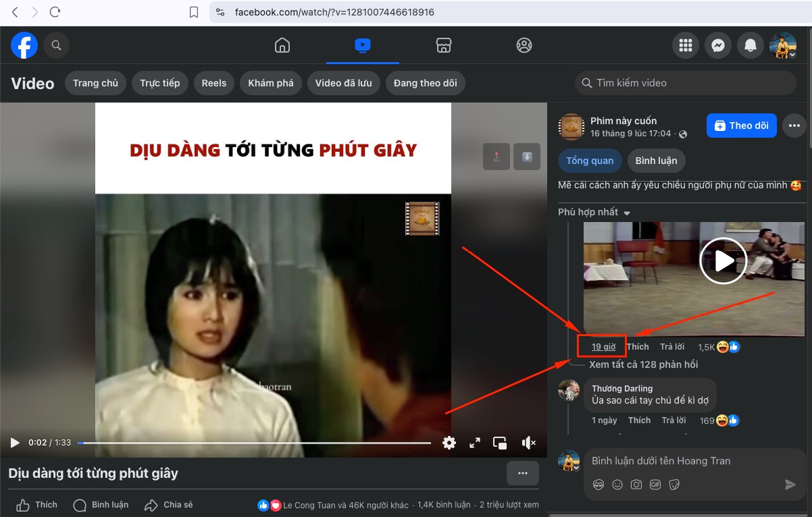
Task: Open Phim này cuốn page avatar
Action: (x=571, y=126)
